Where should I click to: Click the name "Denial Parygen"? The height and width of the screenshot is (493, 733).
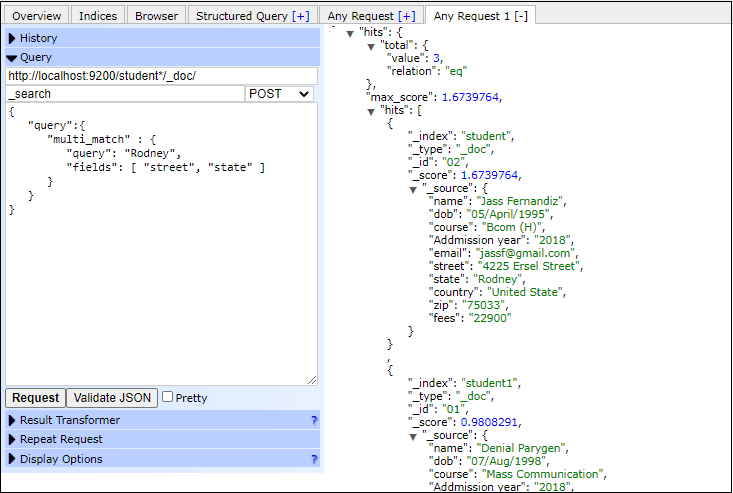click(x=521, y=448)
